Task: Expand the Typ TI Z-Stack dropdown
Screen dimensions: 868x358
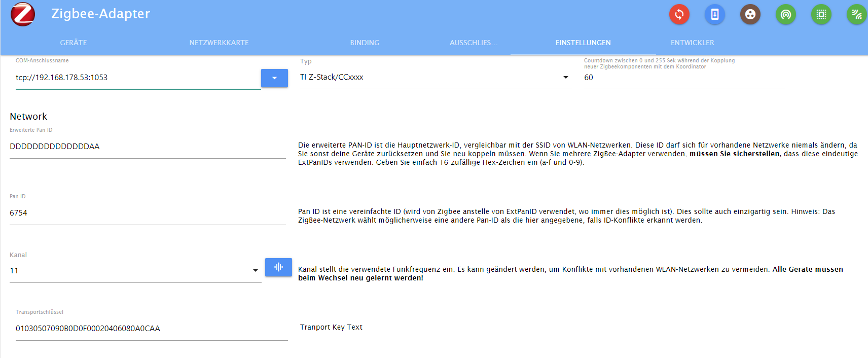Action: [x=436, y=77]
